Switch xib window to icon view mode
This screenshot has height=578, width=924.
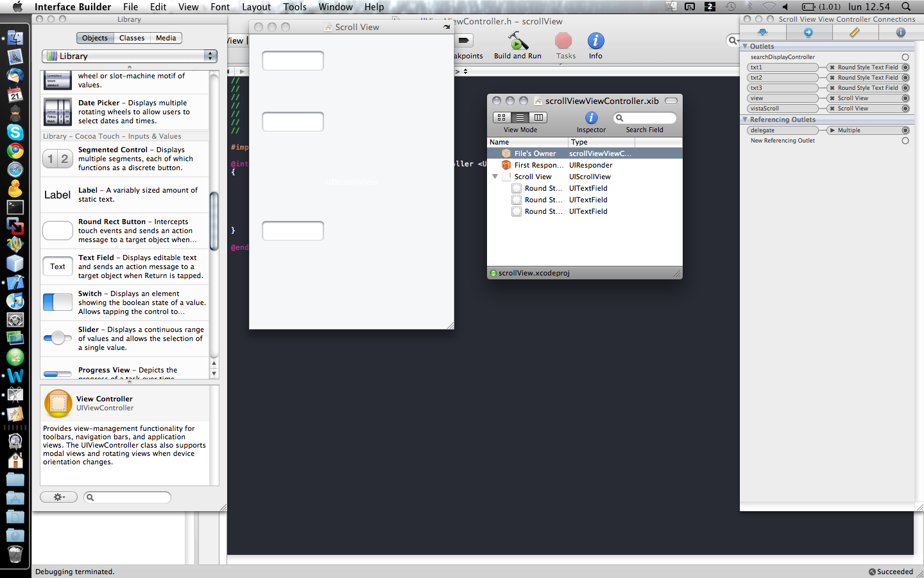502,118
